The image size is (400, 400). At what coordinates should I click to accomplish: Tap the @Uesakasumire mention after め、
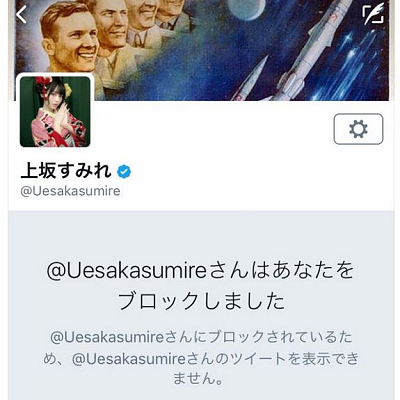128,359
